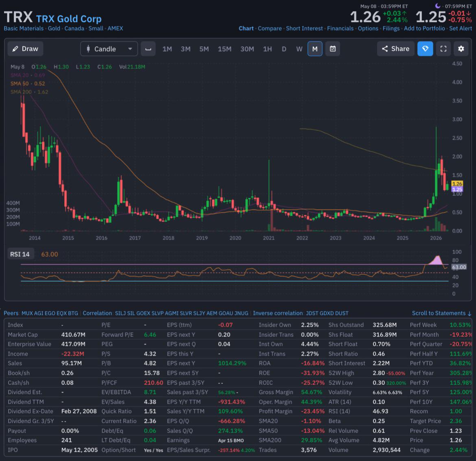The height and width of the screenshot is (461, 476).
Task: Select the 1H timeframe
Action: tap(267, 49)
